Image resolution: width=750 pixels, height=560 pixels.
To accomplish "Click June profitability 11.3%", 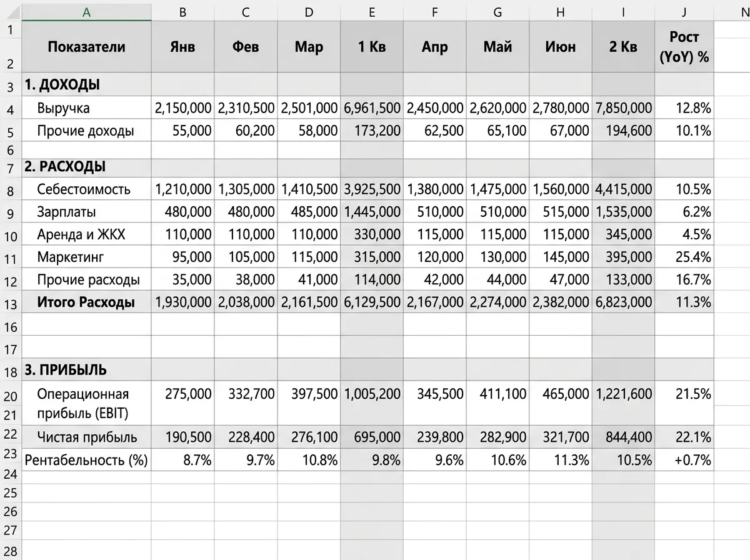I will point(560,461).
